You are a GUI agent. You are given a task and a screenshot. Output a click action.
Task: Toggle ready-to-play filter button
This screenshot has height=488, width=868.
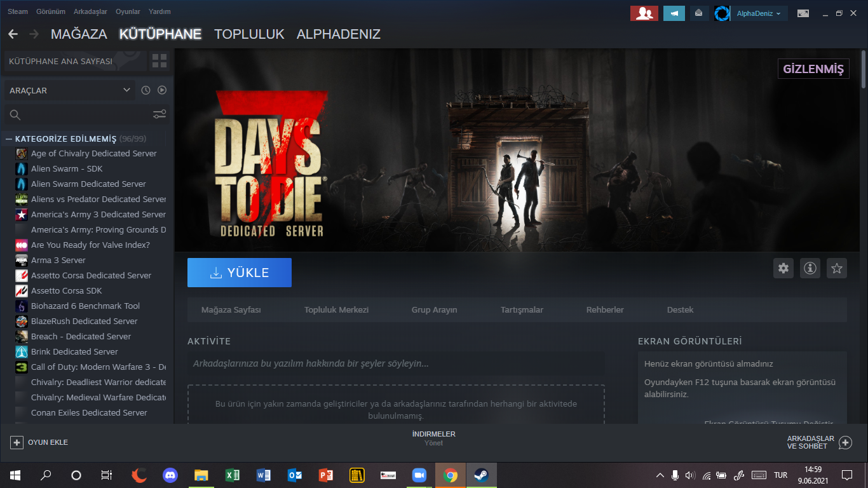(162, 90)
